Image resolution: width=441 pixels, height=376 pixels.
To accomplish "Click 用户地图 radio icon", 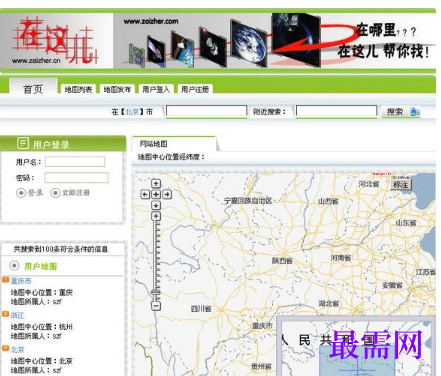I will pyautogui.click(x=14, y=266).
